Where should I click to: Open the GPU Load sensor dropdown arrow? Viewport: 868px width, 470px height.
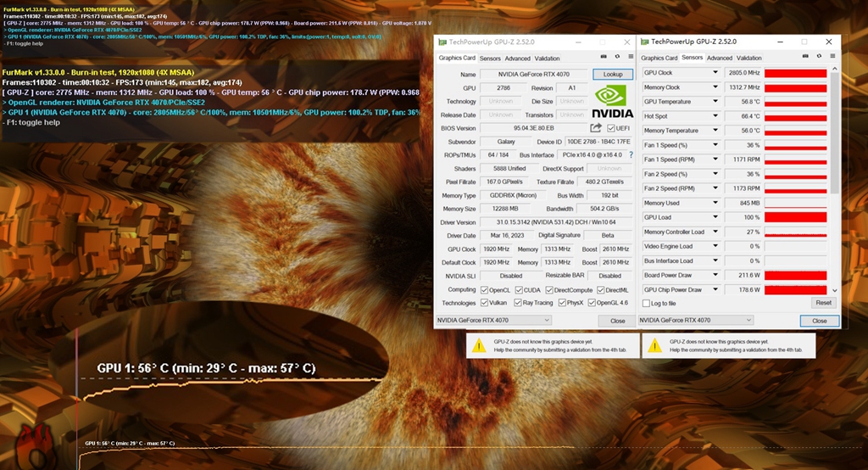715,217
